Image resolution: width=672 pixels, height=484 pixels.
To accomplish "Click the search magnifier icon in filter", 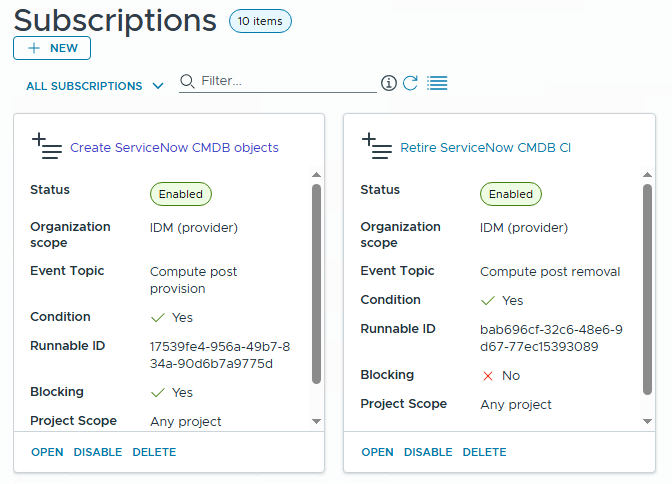I will tap(187, 81).
